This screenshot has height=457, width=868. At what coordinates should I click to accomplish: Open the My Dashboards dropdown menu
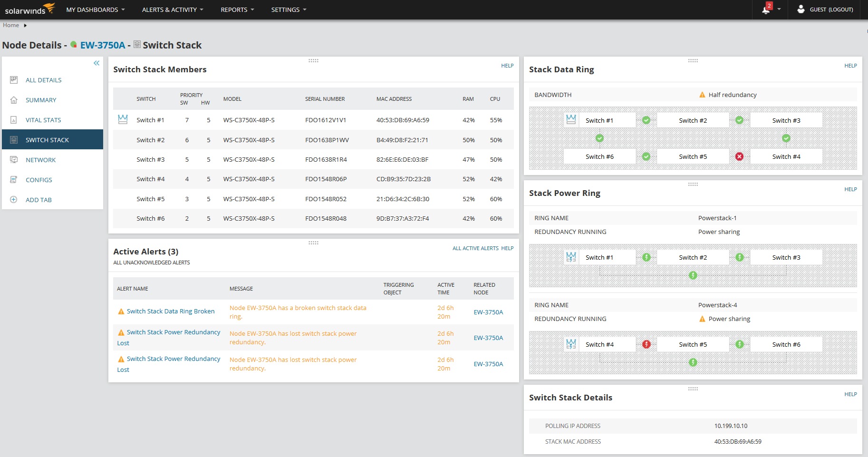(x=96, y=10)
